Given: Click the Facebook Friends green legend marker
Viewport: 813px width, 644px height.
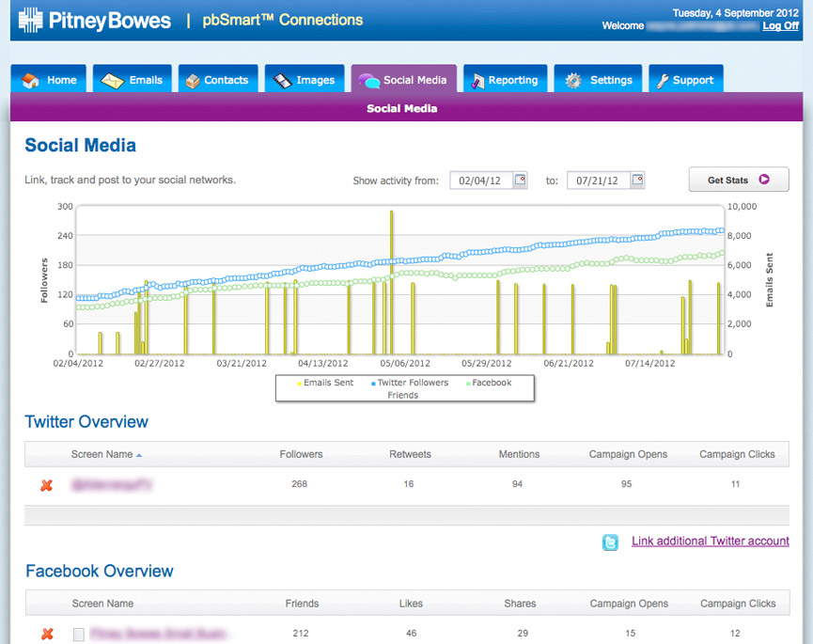Looking at the screenshot, I should (x=468, y=384).
